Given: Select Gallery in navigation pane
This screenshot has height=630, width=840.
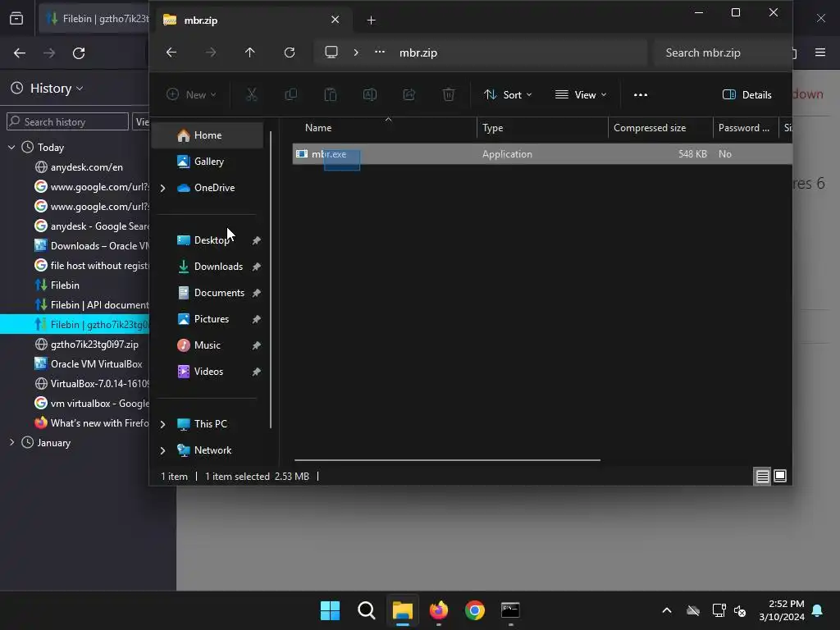Looking at the screenshot, I should (208, 162).
